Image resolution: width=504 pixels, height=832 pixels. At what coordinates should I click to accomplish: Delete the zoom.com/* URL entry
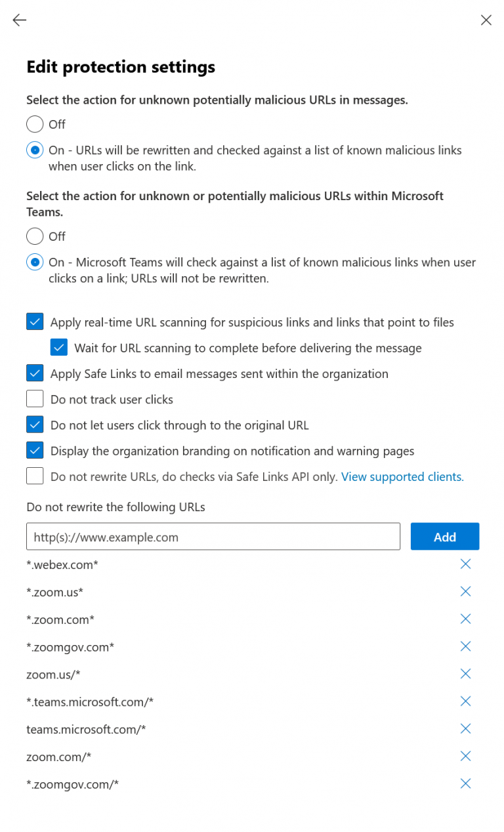[x=466, y=756]
